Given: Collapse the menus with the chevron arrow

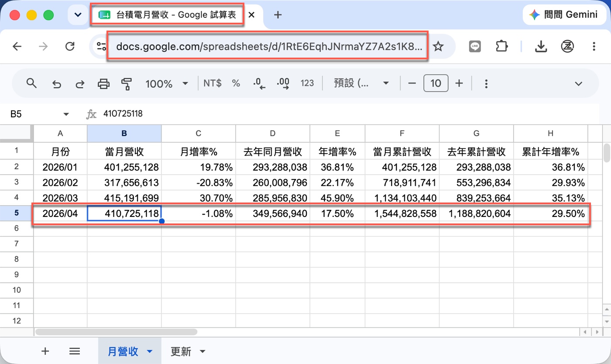Looking at the screenshot, I should [579, 83].
